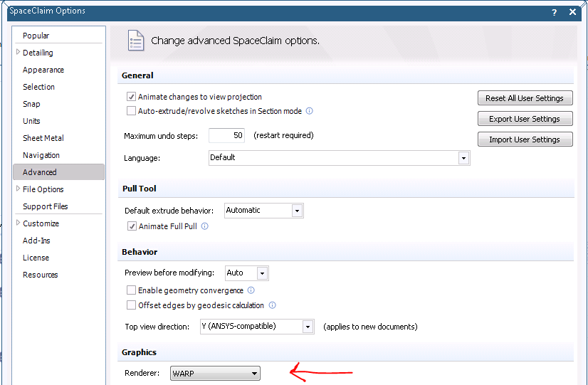
Task: Select Detailing category label
Action: 38,53
